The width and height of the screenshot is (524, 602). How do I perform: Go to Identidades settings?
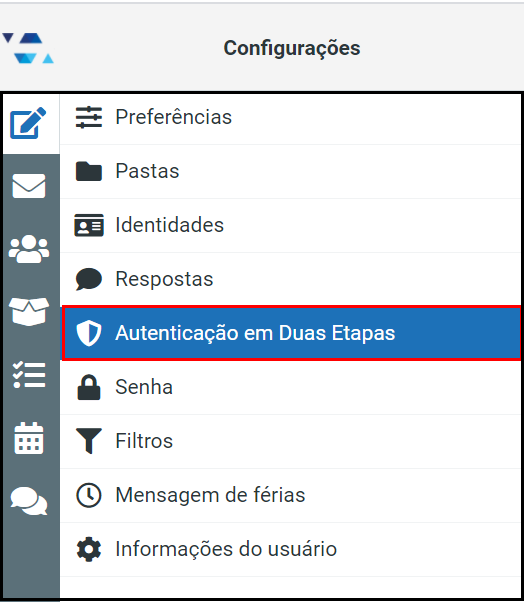291,226
